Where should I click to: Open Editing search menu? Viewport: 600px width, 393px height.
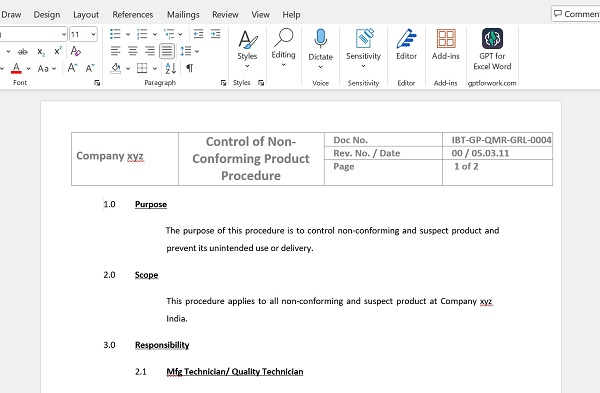click(x=284, y=48)
